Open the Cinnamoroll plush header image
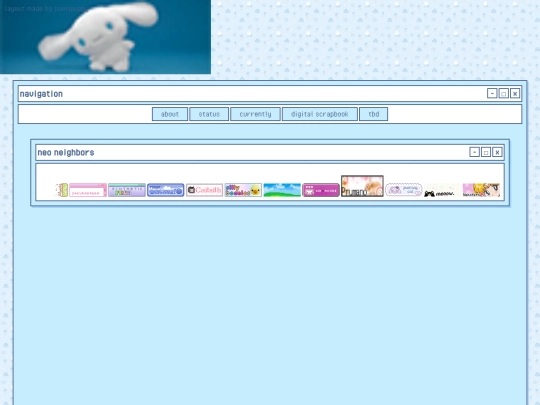 pos(105,37)
